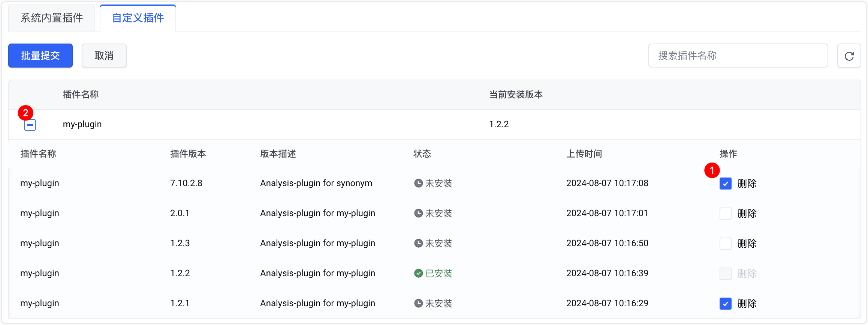Click the 上传时间 column header
The height and width of the screenshot is (325, 868).
[584, 154]
